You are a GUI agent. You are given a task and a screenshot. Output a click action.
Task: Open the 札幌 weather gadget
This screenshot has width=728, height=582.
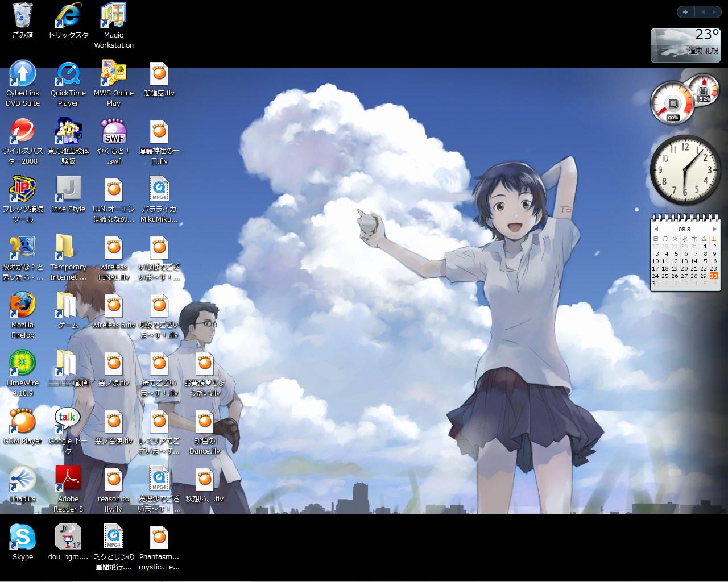(x=685, y=45)
